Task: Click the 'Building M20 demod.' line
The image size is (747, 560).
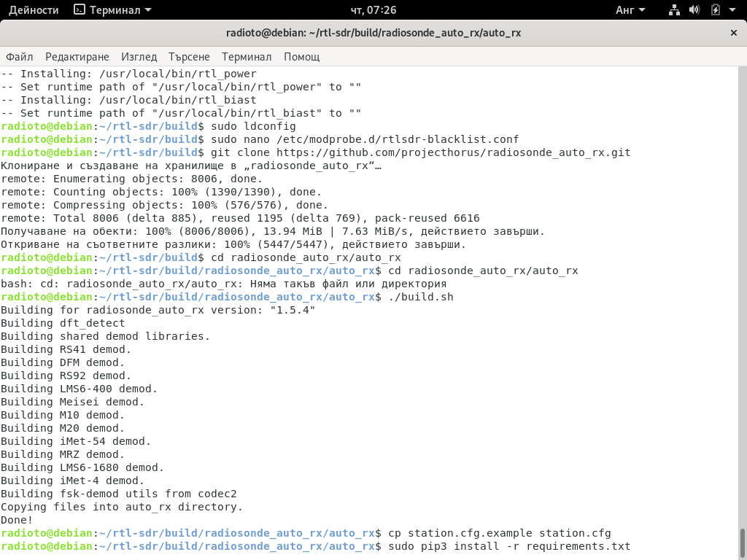Action: click(x=63, y=428)
